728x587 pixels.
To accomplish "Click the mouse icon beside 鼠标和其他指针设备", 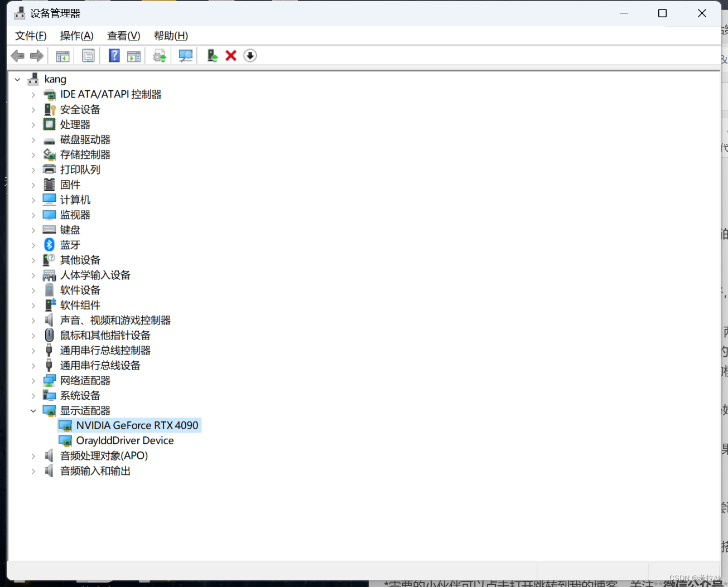I will coord(49,335).
